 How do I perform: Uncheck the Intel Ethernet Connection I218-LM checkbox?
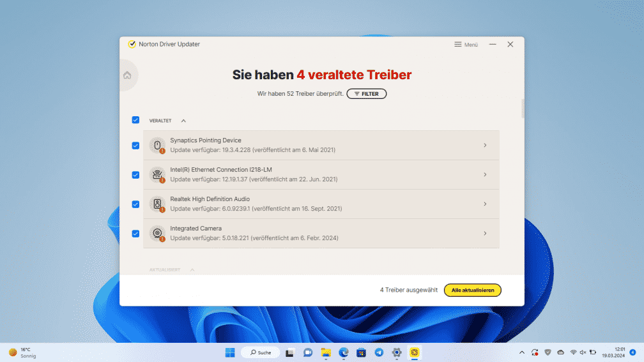coord(135,175)
